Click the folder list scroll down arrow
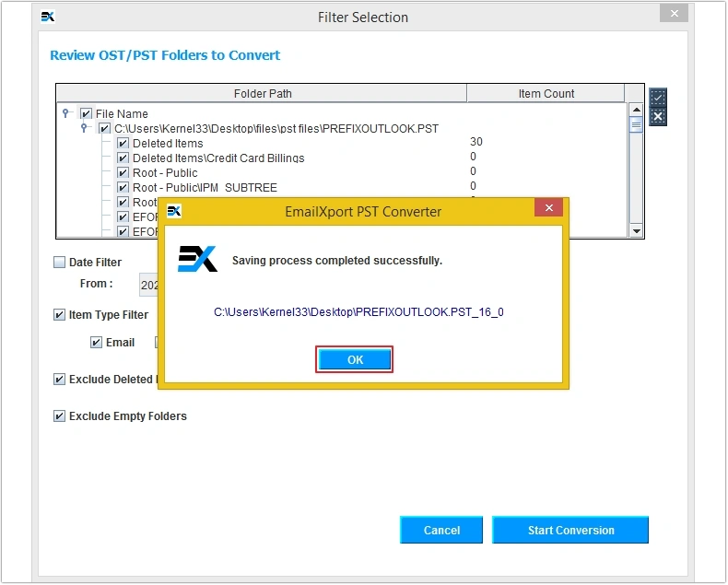This screenshot has width=728, height=585. pos(636,230)
